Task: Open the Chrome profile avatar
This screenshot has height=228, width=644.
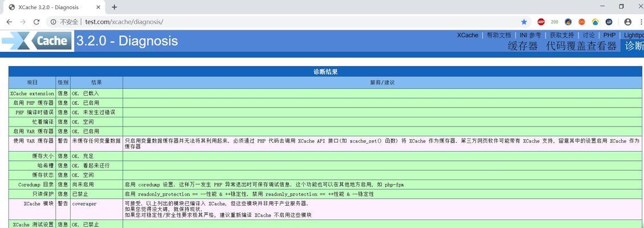Action: (x=627, y=22)
